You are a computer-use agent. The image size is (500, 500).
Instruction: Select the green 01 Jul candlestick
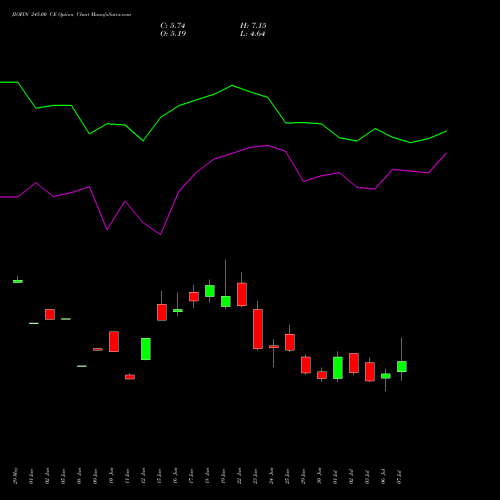[338, 368]
